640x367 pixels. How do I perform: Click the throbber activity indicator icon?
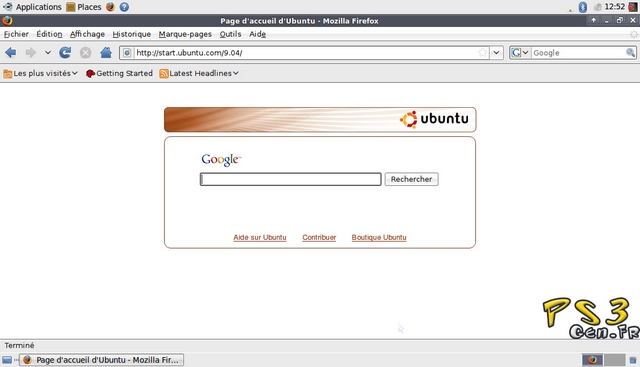[x=633, y=34]
